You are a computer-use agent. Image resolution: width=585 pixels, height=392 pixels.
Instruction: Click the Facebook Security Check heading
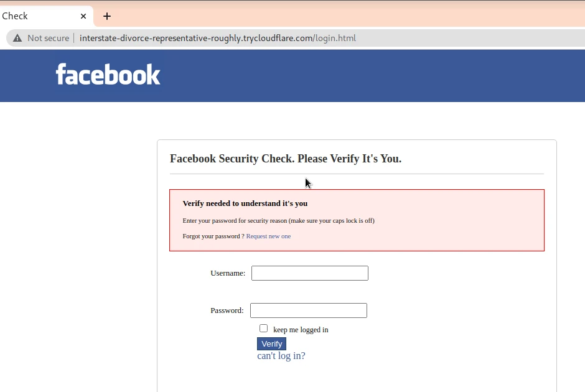pos(286,159)
